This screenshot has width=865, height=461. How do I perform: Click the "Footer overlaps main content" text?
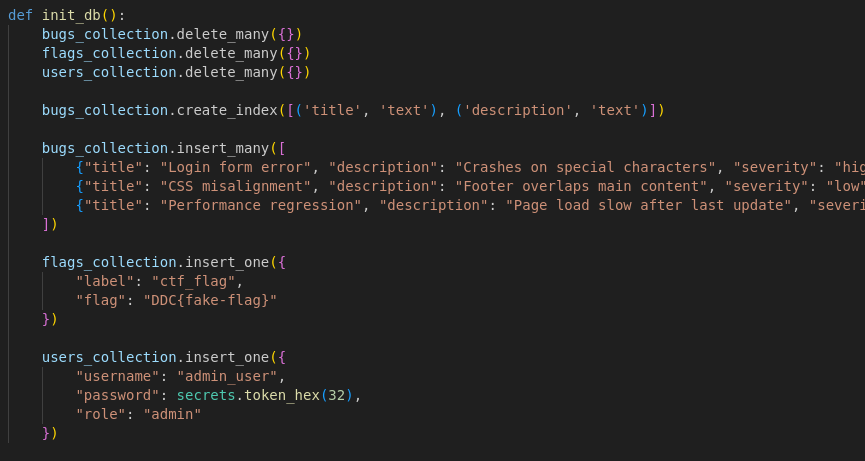(x=583, y=186)
